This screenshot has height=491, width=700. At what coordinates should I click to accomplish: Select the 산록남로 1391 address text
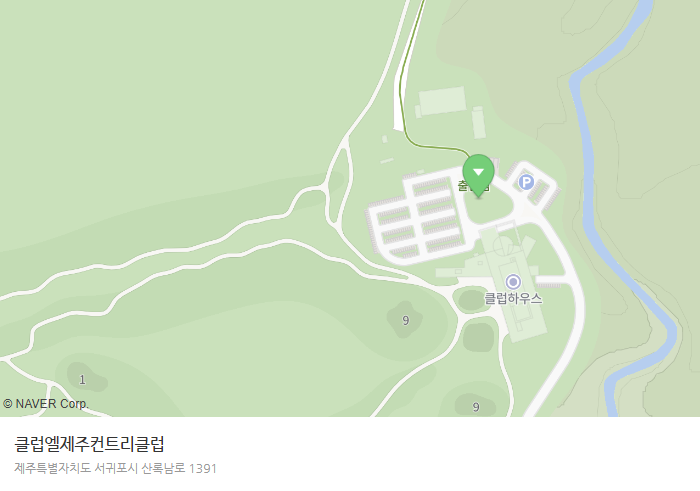tap(179, 468)
